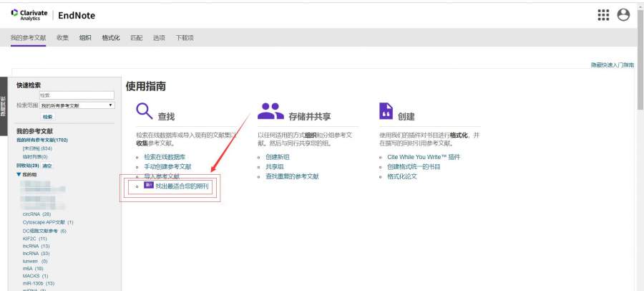Collapse the 我的组 group tree
The height and width of the screenshot is (291, 644).
(x=19, y=174)
